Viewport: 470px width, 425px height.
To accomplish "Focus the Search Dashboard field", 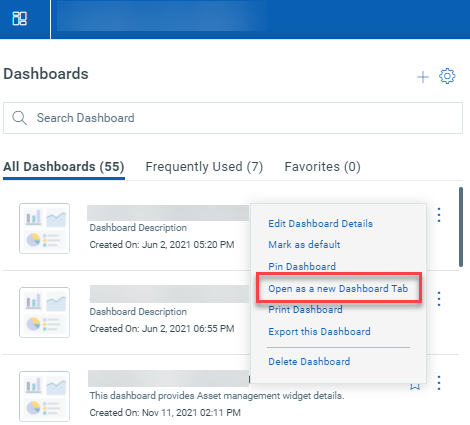I will tap(233, 118).
